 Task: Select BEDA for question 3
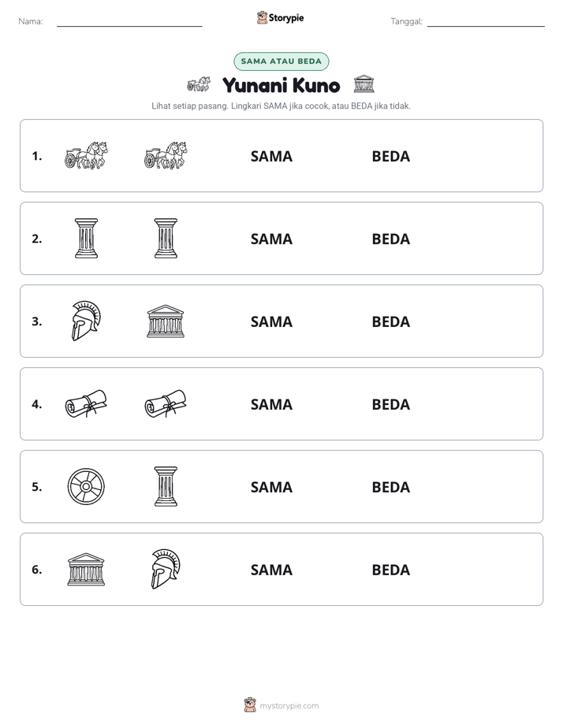pos(391,321)
